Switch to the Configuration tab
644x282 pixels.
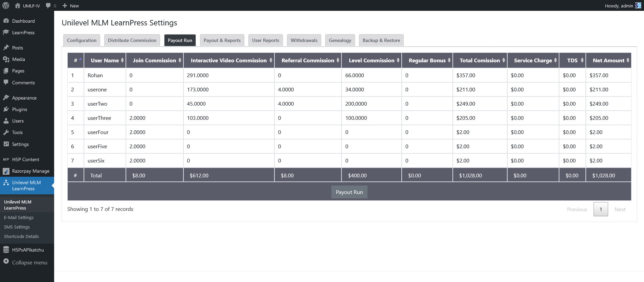(82, 40)
